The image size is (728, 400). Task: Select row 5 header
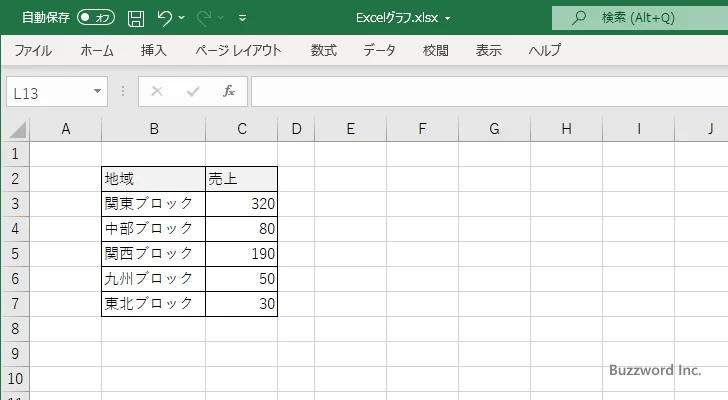click(x=15, y=254)
